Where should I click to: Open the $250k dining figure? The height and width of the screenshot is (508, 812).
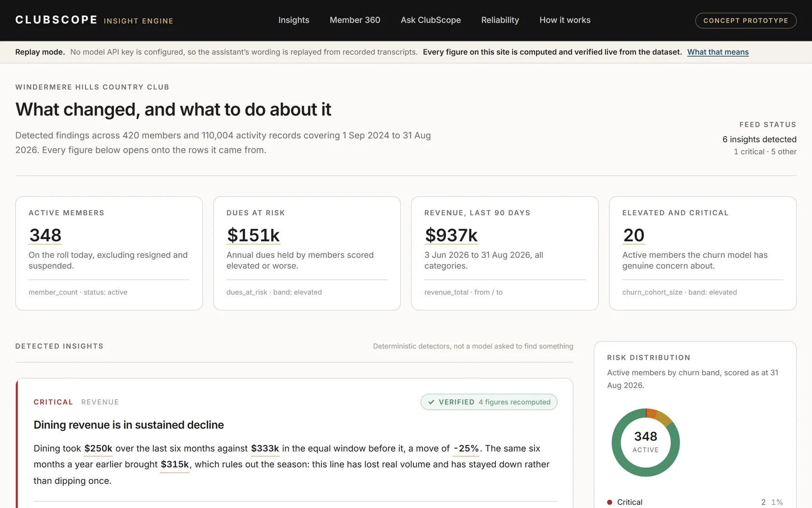(98, 448)
